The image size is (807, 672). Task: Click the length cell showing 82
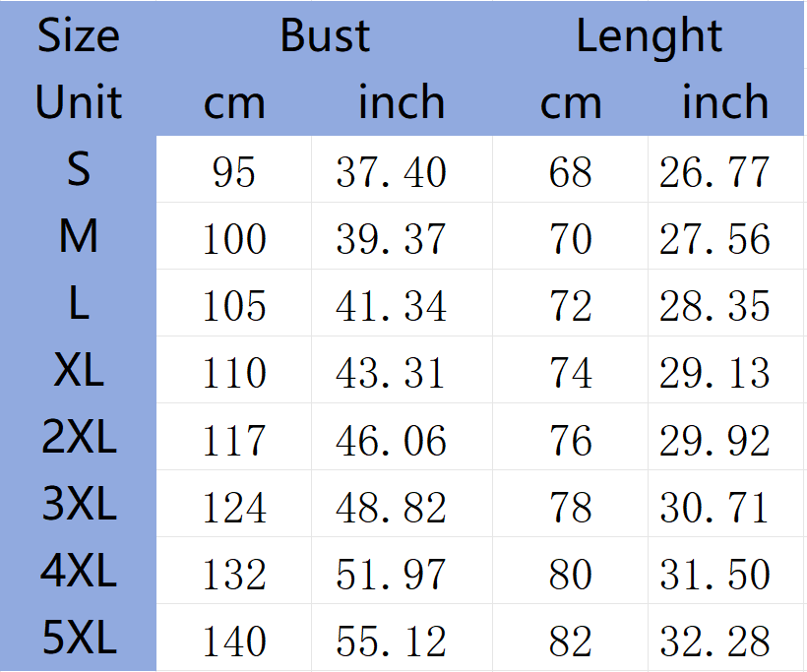[x=571, y=641]
